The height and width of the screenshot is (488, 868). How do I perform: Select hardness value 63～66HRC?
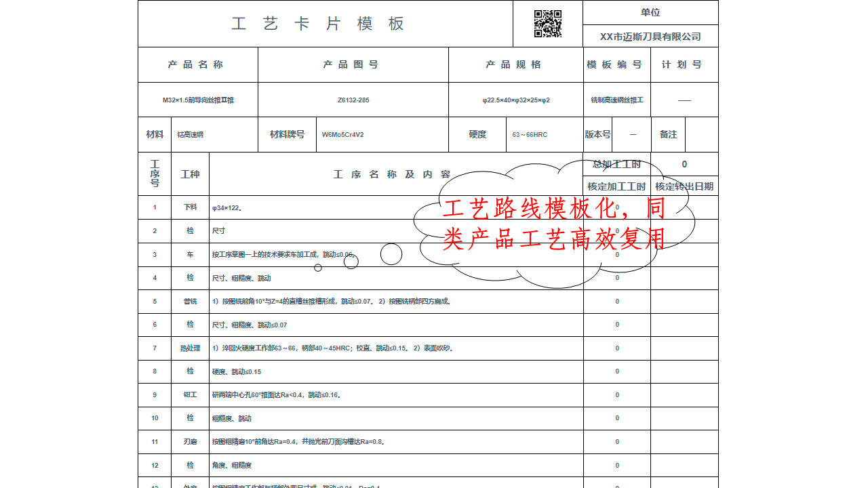tap(530, 135)
